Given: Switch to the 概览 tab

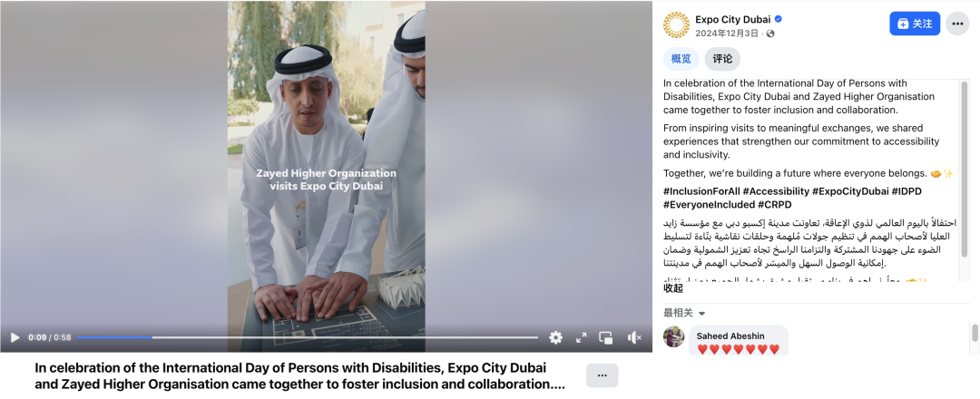Looking at the screenshot, I should (x=681, y=59).
